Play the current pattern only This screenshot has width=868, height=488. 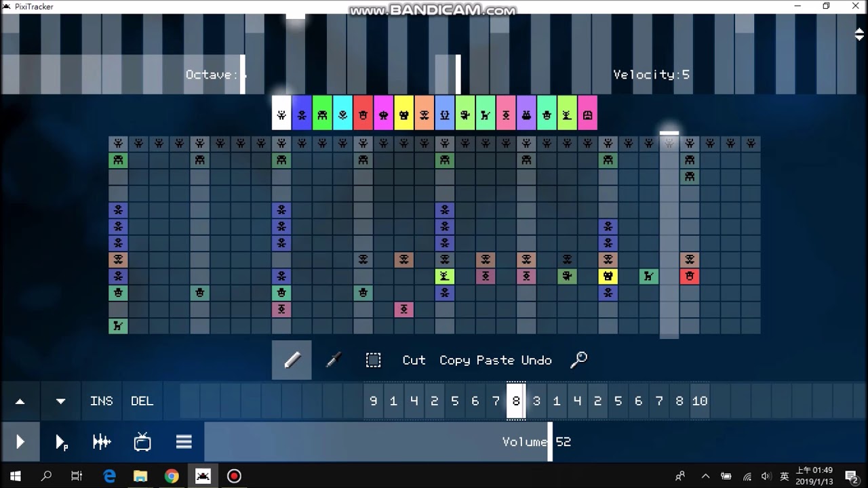[x=61, y=442]
